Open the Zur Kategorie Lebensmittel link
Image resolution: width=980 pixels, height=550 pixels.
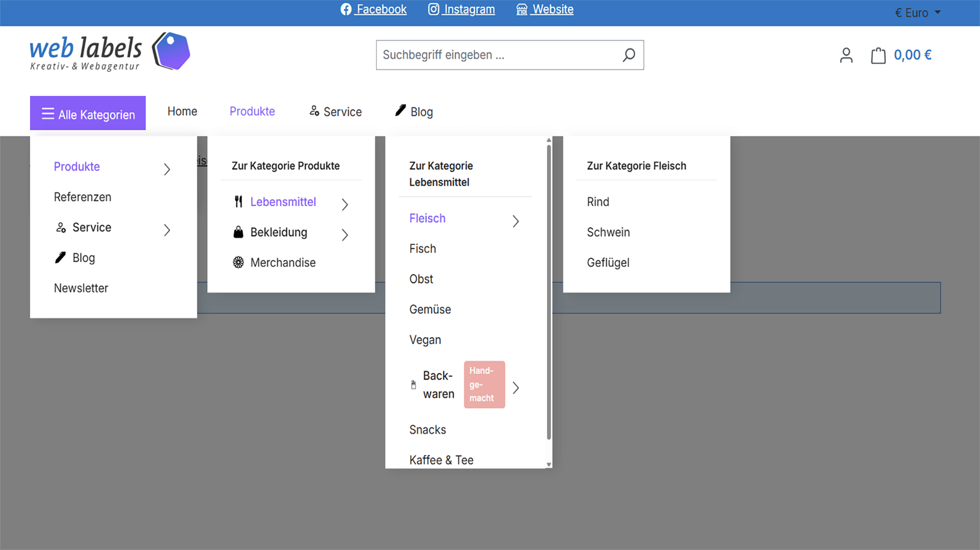[x=441, y=174]
